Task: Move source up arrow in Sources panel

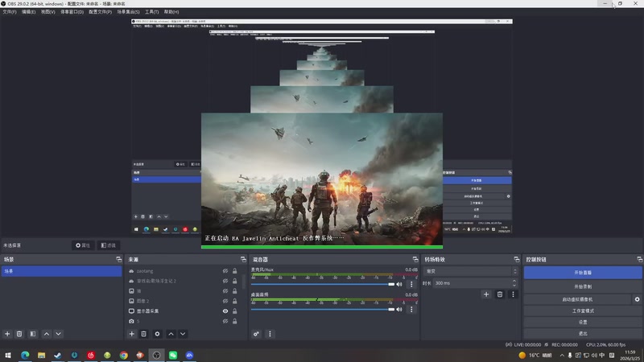Action: (171, 334)
